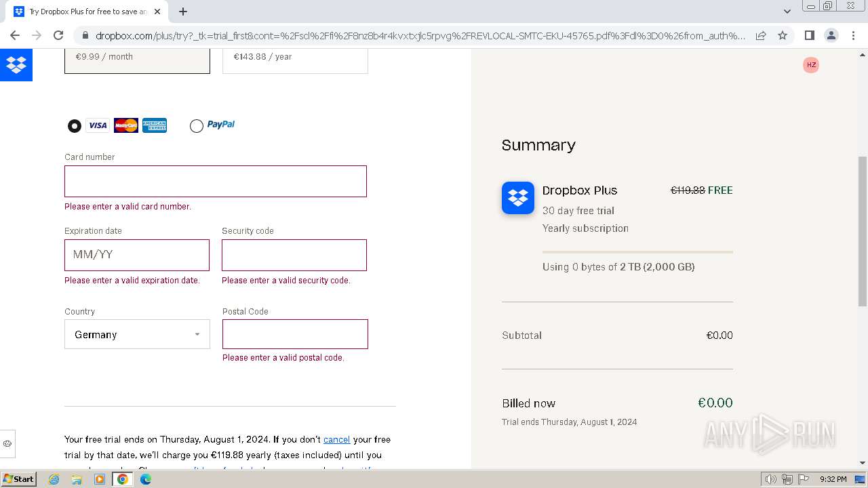Focus the Expiration date MM/YY field
This screenshot has width=868, height=488.
137,255
